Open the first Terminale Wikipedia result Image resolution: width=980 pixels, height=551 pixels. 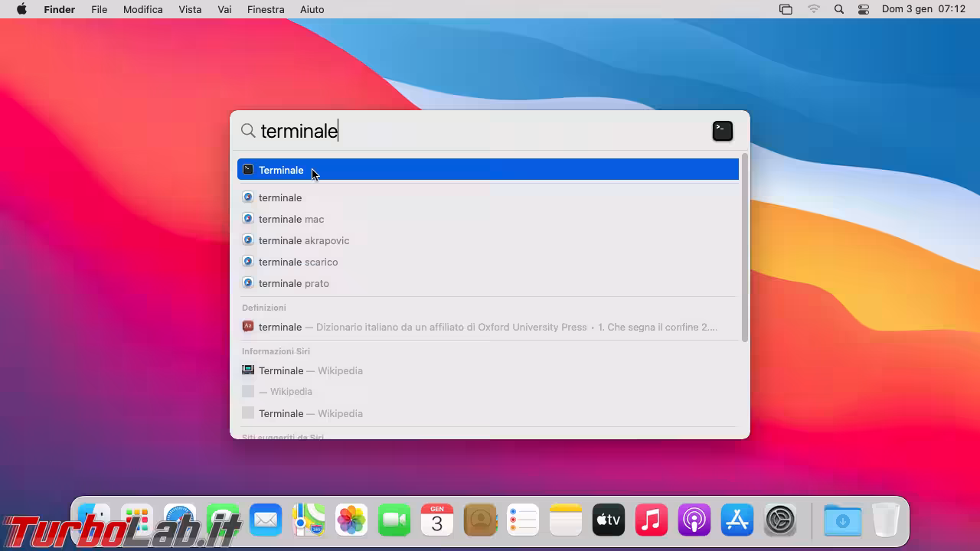(x=310, y=370)
